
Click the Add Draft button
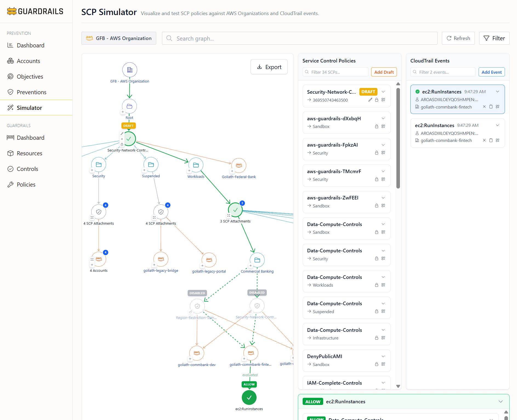click(384, 72)
